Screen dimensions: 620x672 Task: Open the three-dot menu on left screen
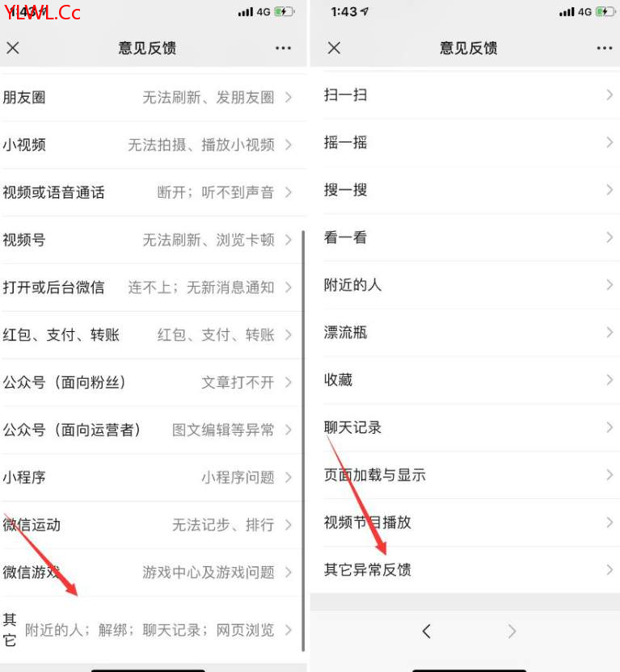(x=283, y=48)
